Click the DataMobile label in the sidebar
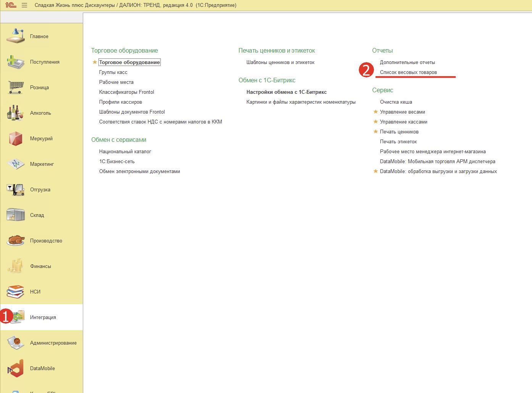The image size is (532, 393). coord(42,368)
